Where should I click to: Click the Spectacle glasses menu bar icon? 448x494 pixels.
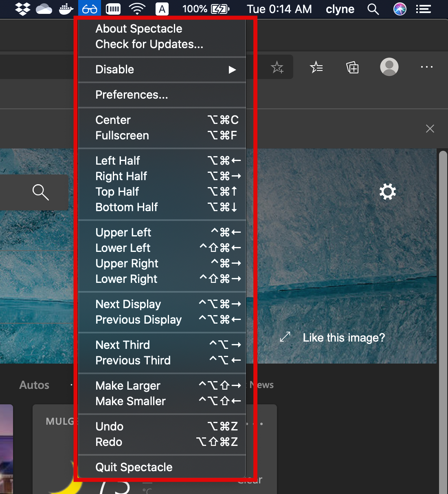pyautogui.click(x=90, y=9)
